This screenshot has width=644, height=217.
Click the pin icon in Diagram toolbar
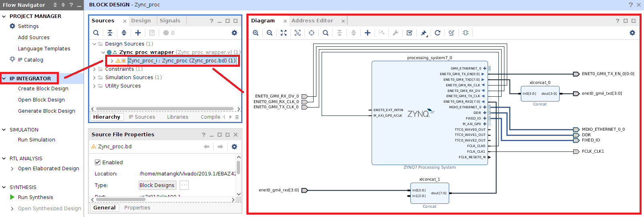click(424, 33)
